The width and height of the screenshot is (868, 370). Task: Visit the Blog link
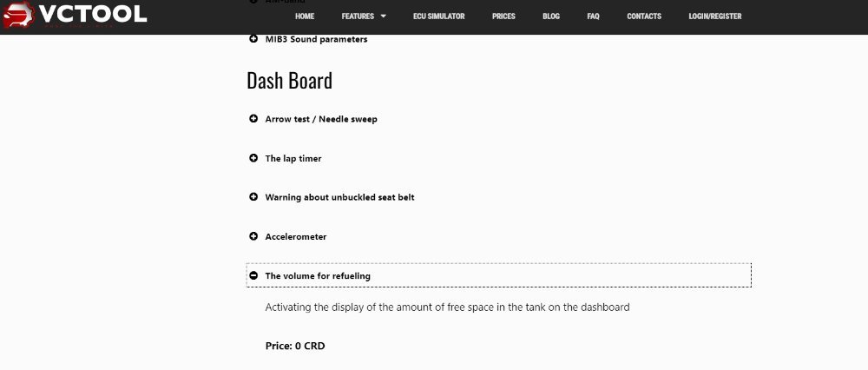tap(551, 16)
